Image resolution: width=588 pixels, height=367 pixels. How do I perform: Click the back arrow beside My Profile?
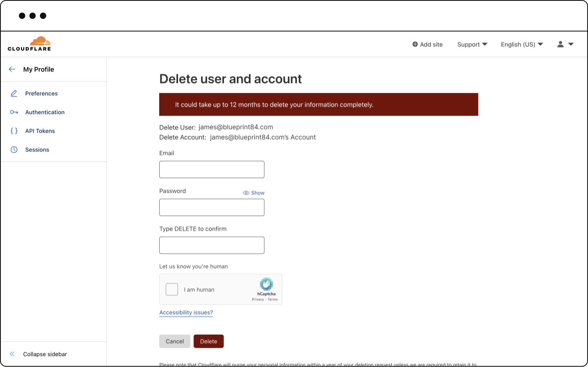12,69
